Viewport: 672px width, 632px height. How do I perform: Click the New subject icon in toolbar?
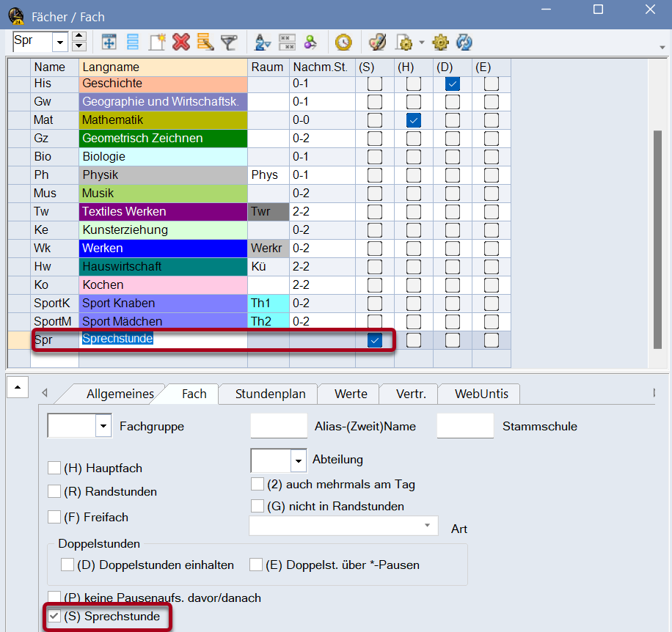157,42
